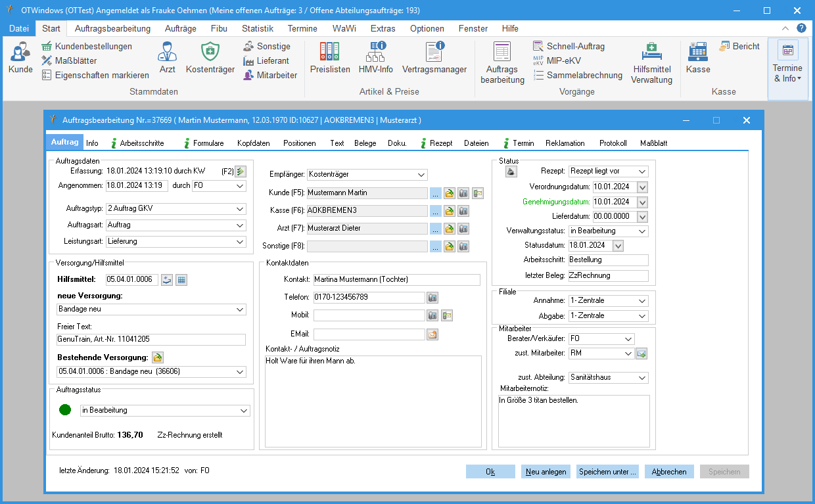Open the Arzt icon in ribbon
Screen dimensions: 815x504
(167, 53)
